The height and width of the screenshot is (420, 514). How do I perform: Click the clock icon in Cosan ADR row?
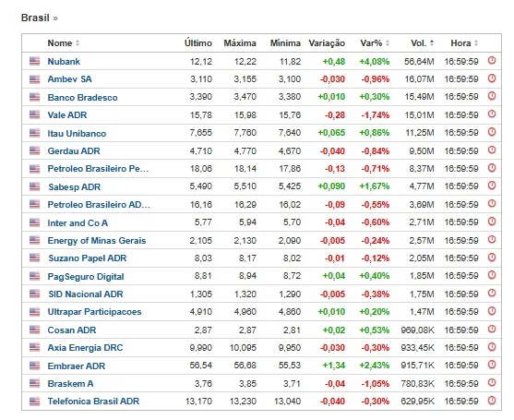click(x=492, y=329)
